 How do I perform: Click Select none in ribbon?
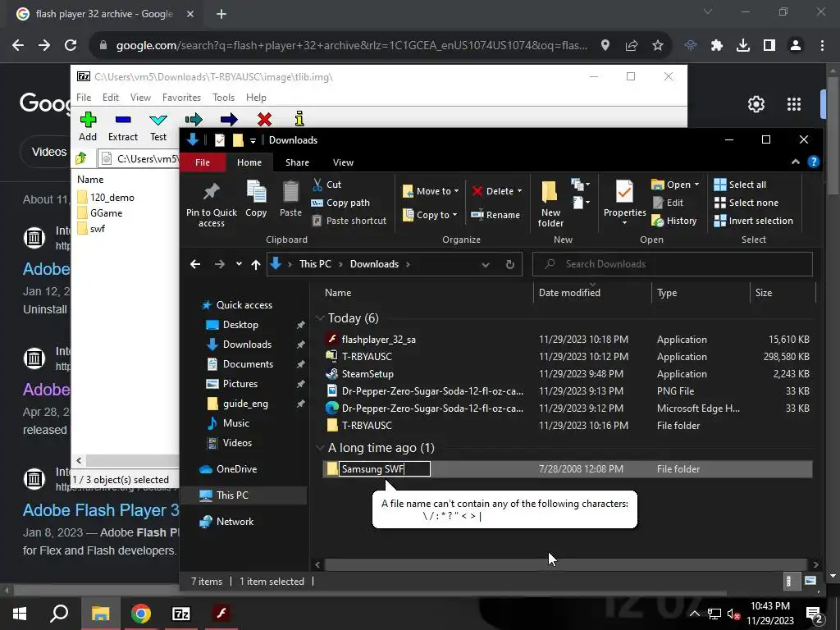746,203
